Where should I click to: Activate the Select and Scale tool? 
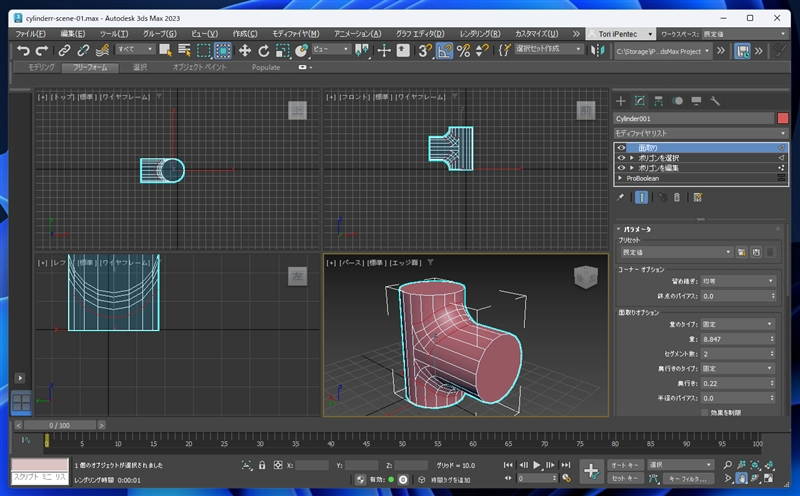click(x=283, y=50)
